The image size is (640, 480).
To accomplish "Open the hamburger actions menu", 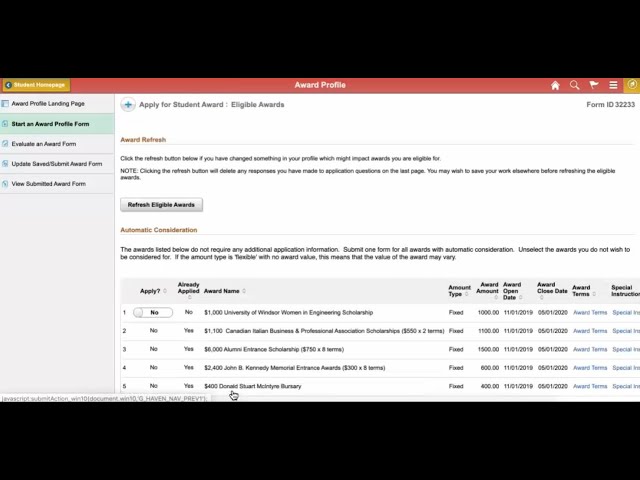I will (x=613, y=85).
